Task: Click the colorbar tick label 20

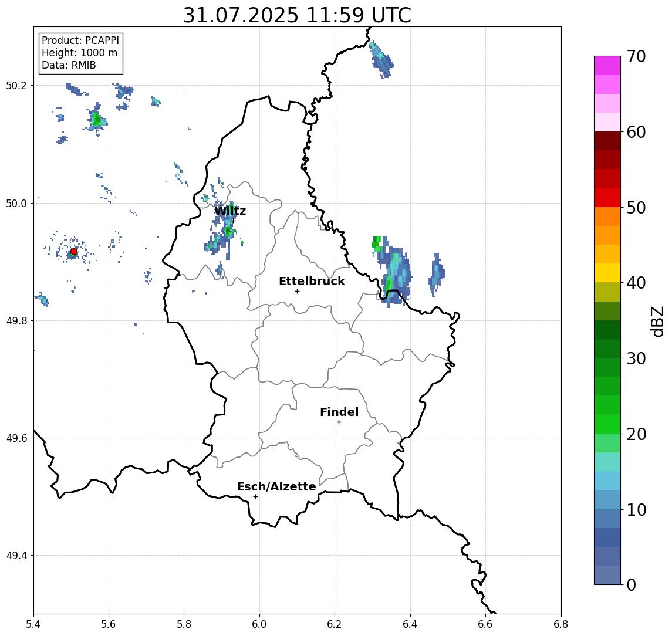Action: [636, 434]
